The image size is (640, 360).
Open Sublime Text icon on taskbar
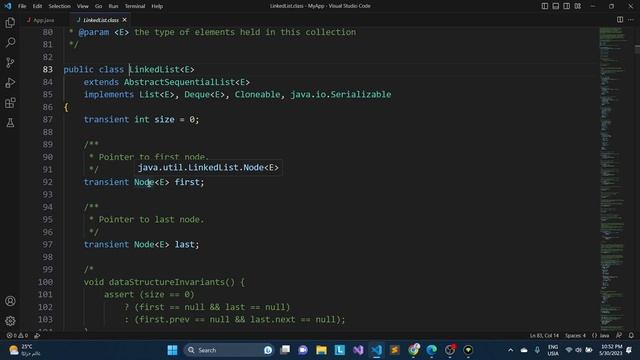(x=395, y=350)
